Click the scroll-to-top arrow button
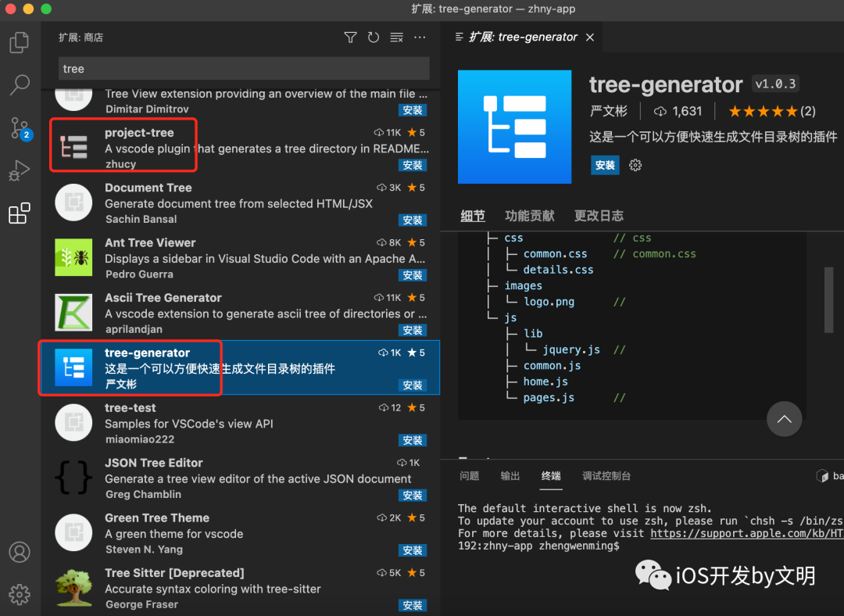The width and height of the screenshot is (844, 616). tap(785, 419)
